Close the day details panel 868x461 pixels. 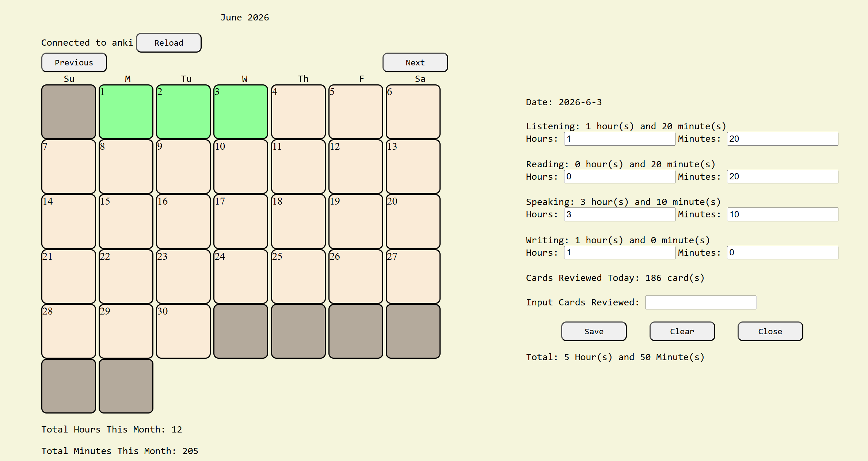[770, 331]
